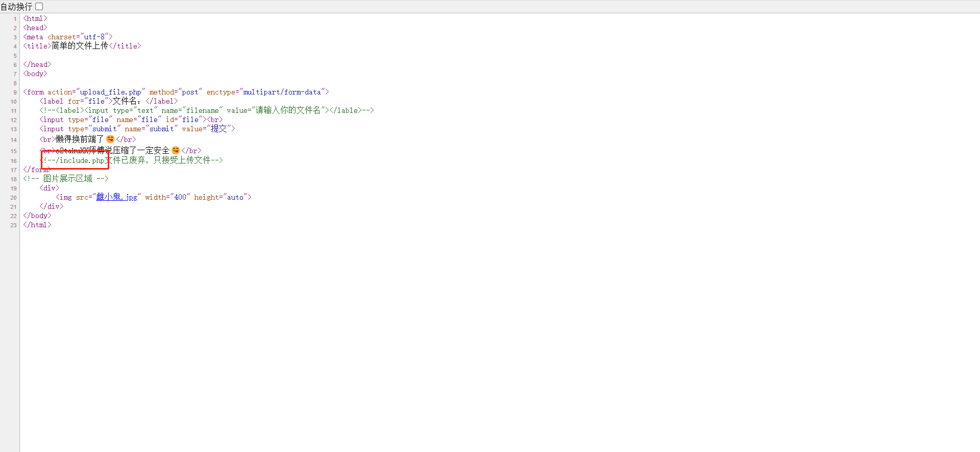Click the upload_file.php form action value
The width and height of the screenshot is (980, 452).
[x=110, y=92]
